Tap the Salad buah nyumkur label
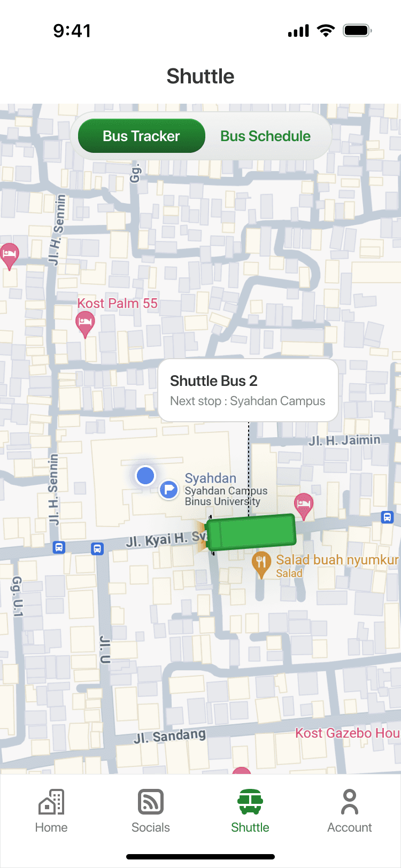The width and height of the screenshot is (401, 868). [337, 560]
